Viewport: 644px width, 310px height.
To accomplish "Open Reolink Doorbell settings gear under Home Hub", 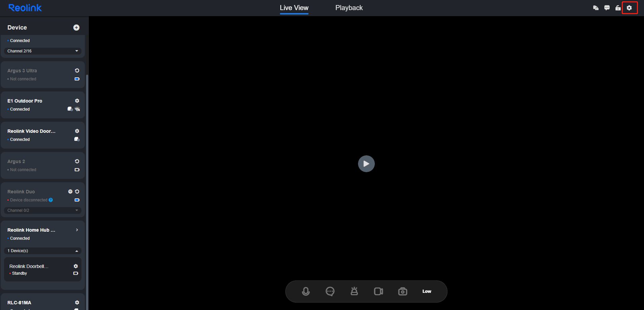I will tap(76, 266).
